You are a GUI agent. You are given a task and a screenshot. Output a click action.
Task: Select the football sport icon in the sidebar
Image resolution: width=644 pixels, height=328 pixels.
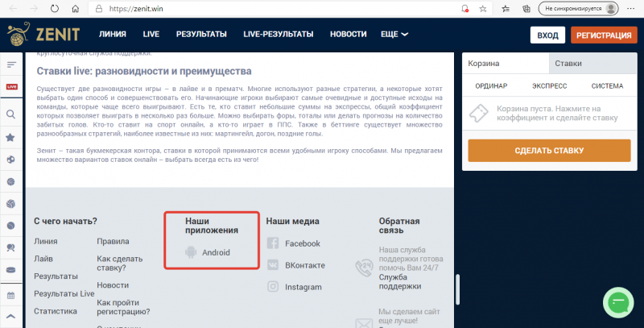(x=10, y=160)
